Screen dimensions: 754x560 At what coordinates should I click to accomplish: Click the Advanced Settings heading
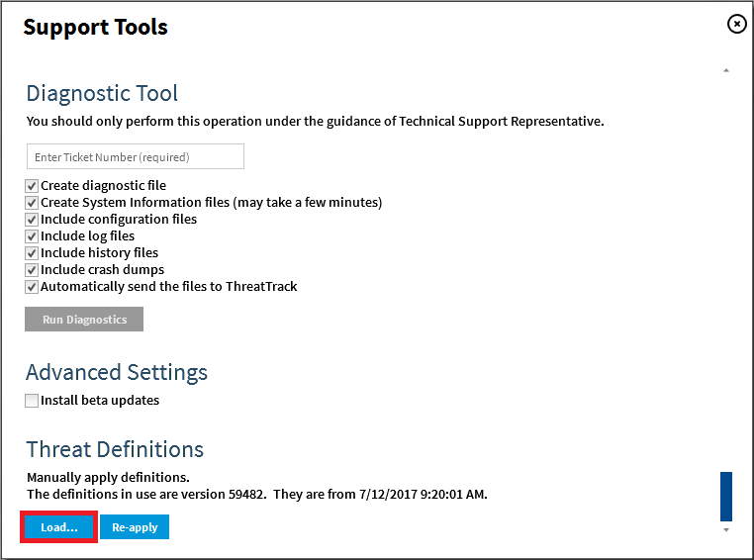(x=117, y=372)
